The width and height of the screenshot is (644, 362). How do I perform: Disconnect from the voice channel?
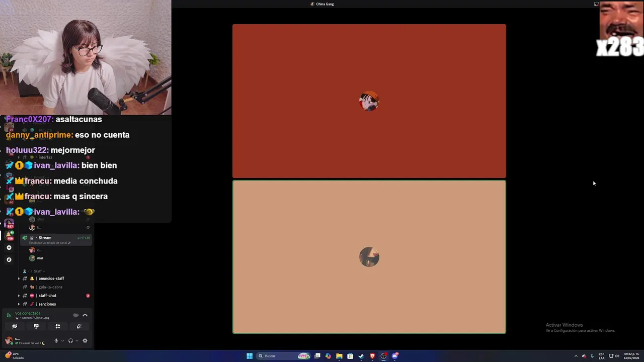click(85, 315)
